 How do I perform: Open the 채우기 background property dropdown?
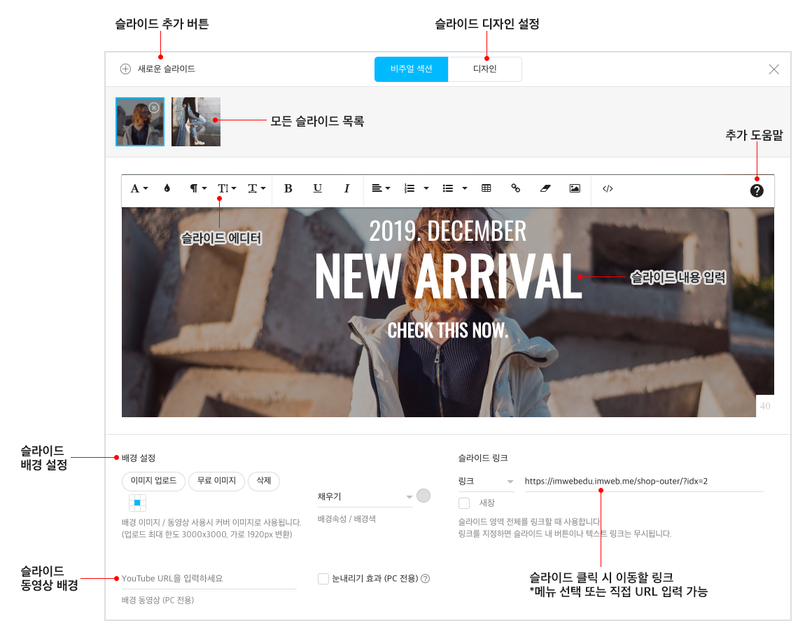pyautogui.click(x=365, y=496)
